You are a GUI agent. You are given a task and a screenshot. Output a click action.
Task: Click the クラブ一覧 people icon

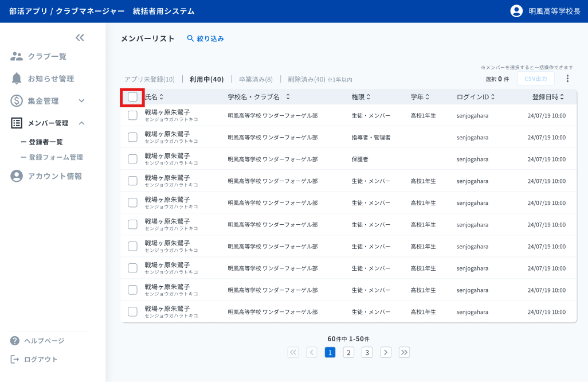click(17, 56)
